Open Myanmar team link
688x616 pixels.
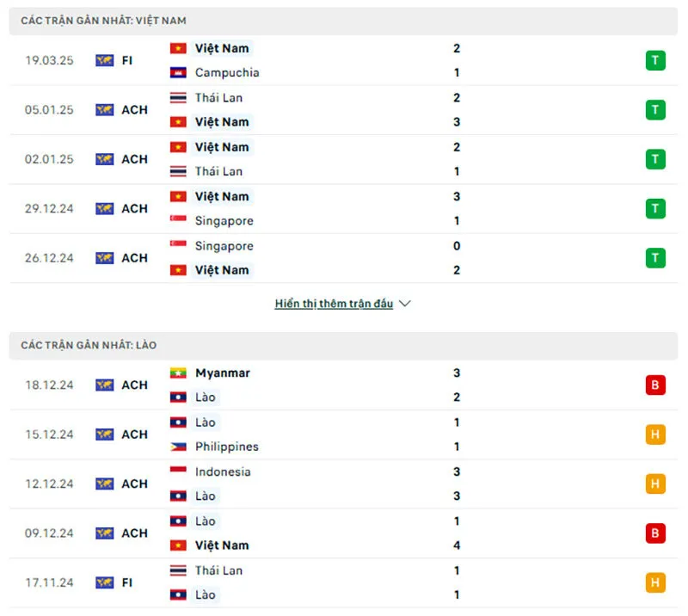point(222,373)
